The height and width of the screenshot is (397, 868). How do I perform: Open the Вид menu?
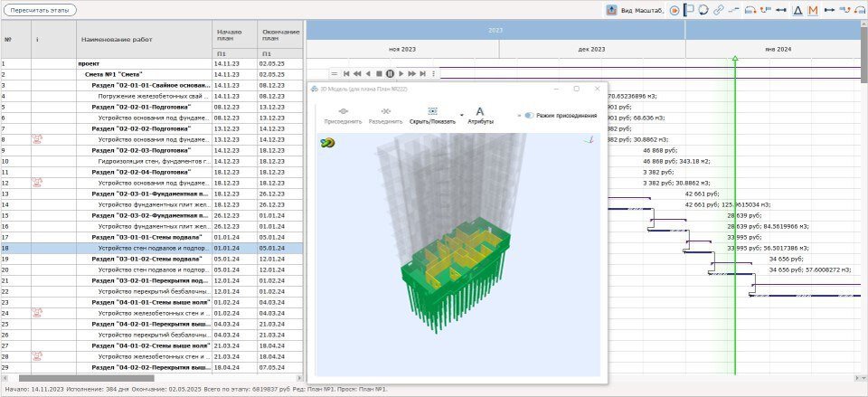627,10
